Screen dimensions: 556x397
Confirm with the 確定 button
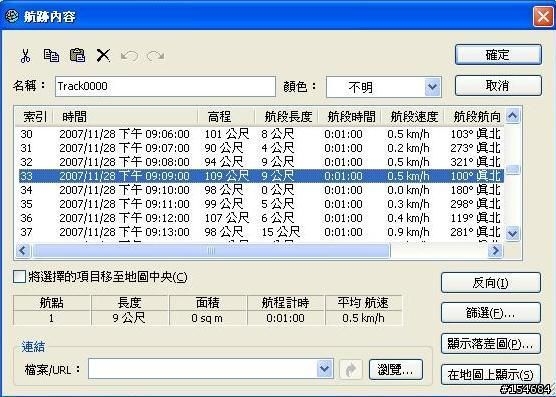click(x=498, y=55)
